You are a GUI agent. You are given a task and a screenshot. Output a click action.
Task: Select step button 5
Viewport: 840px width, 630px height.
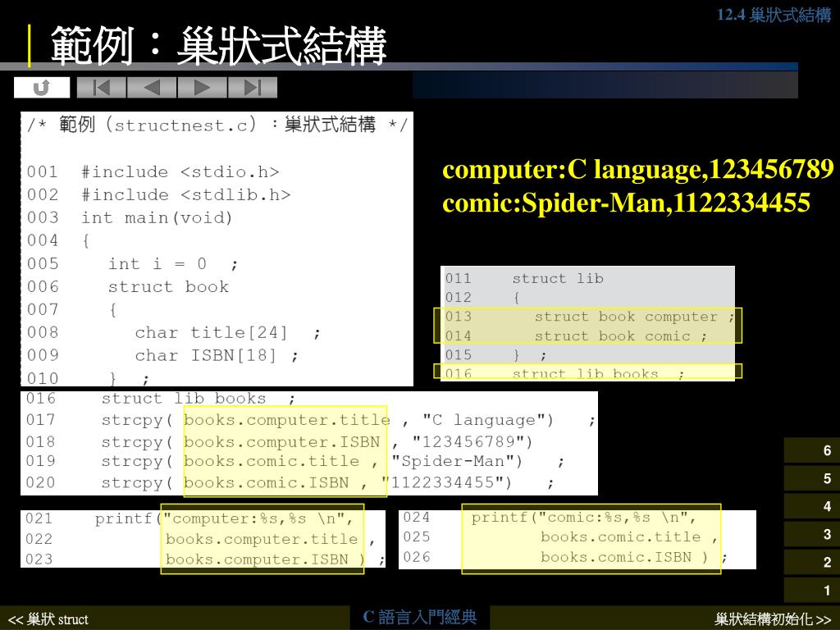[x=811, y=478]
